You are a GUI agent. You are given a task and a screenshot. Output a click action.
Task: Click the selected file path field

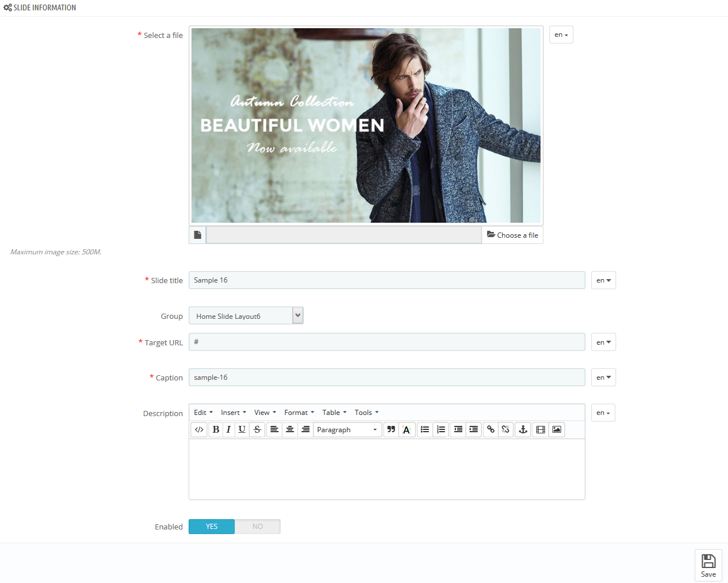(344, 235)
